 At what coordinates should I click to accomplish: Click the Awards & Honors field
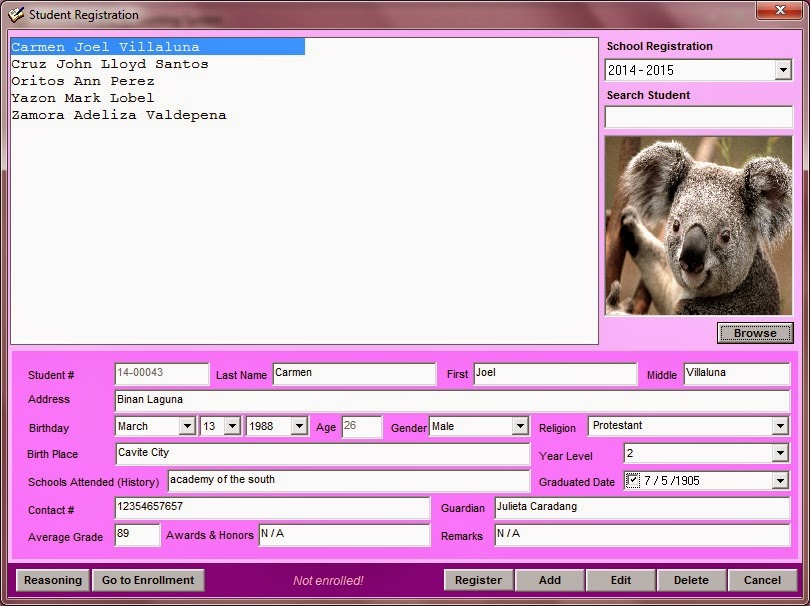344,535
